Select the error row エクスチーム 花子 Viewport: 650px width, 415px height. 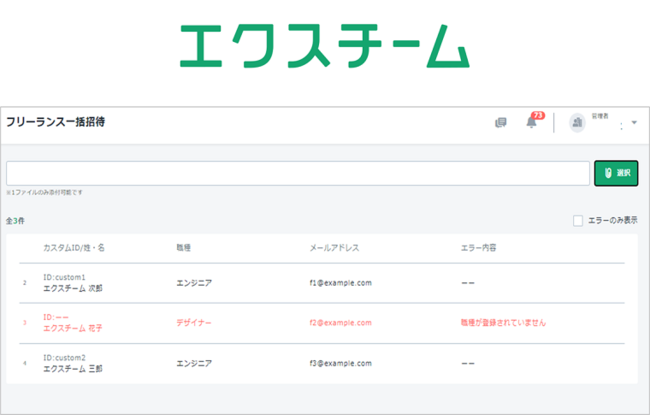coord(73,328)
